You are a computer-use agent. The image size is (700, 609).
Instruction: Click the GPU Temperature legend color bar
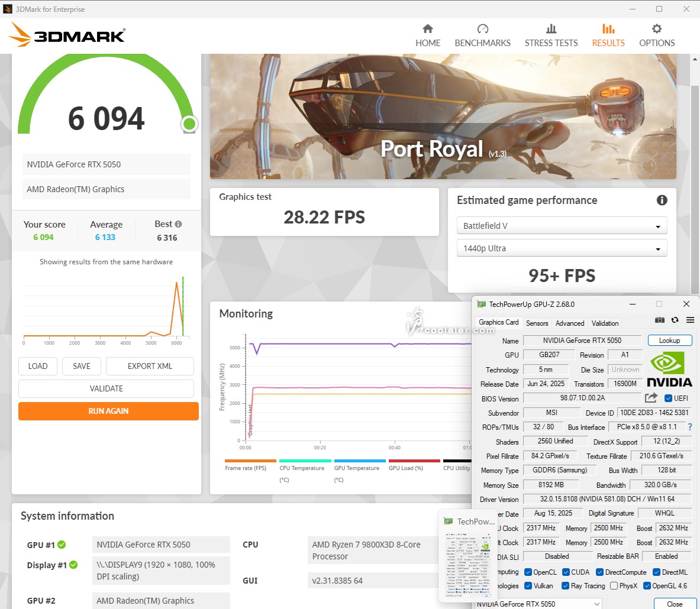click(x=360, y=461)
